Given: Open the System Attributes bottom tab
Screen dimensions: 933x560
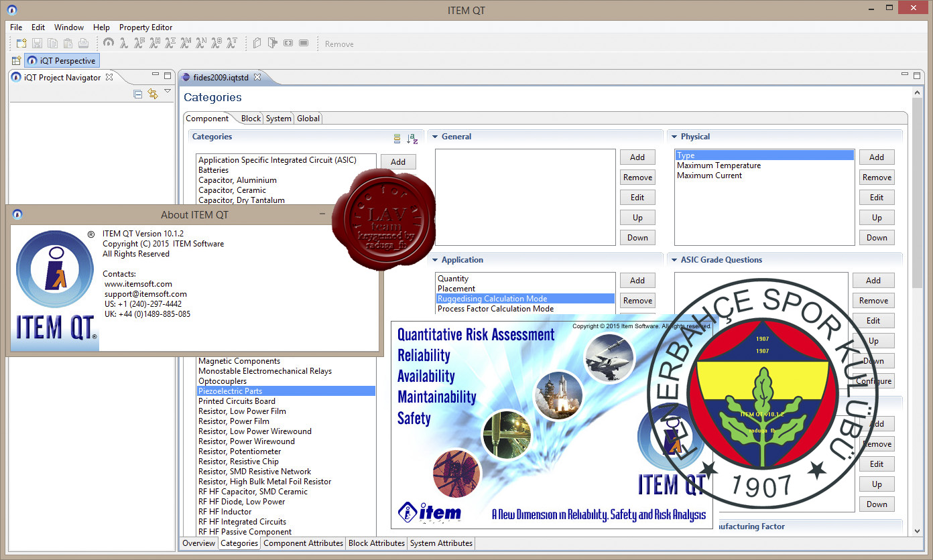Looking at the screenshot, I should [441, 543].
